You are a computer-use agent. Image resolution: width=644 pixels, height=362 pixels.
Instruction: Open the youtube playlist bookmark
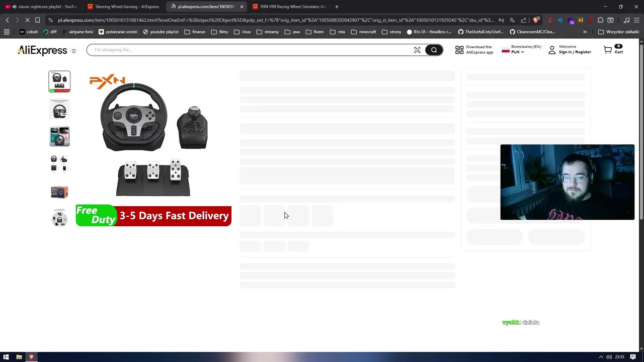[x=160, y=32]
